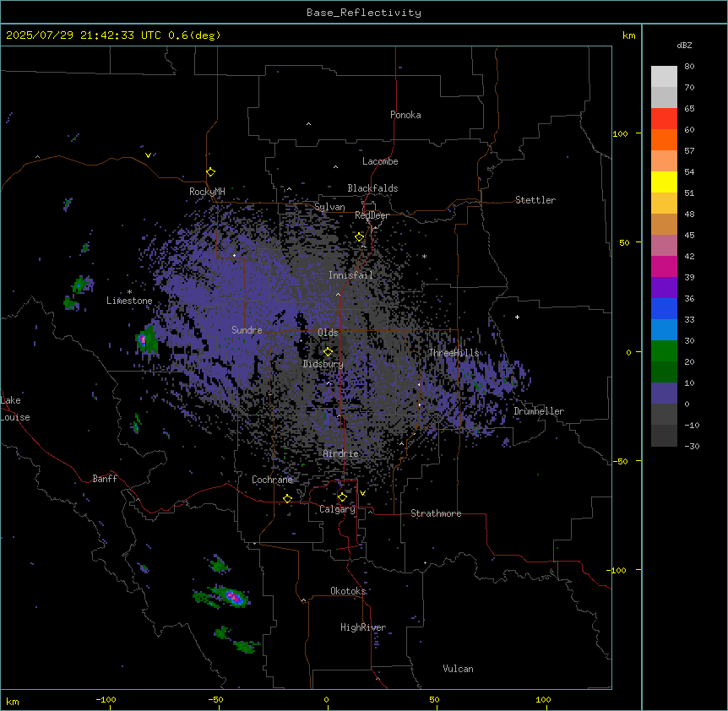Click the Ponoka city label
The width and height of the screenshot is (728, 711).
point(405,115)
